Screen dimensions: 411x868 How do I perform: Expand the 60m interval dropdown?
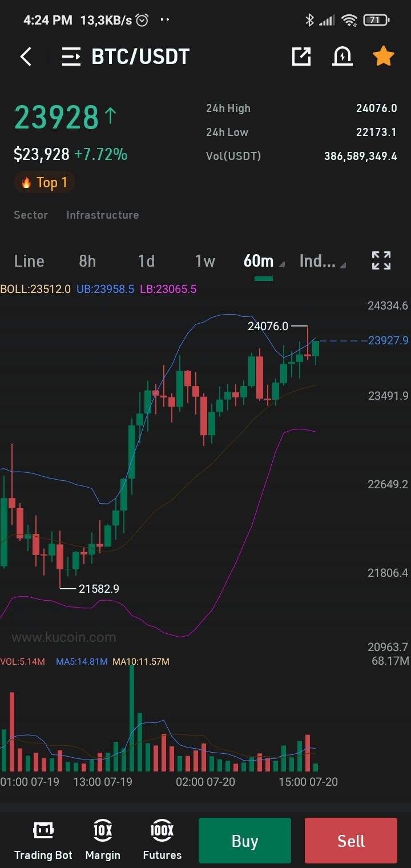coord(264,261)
